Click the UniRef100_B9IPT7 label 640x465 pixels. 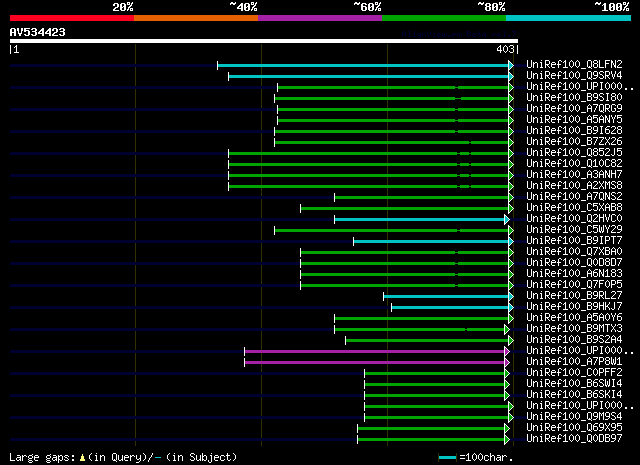pos(574,241)
